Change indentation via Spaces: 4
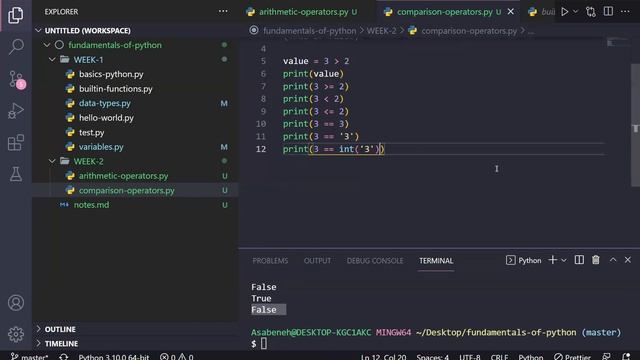Screen dimensions: 640x360 (x=432, y=356)
